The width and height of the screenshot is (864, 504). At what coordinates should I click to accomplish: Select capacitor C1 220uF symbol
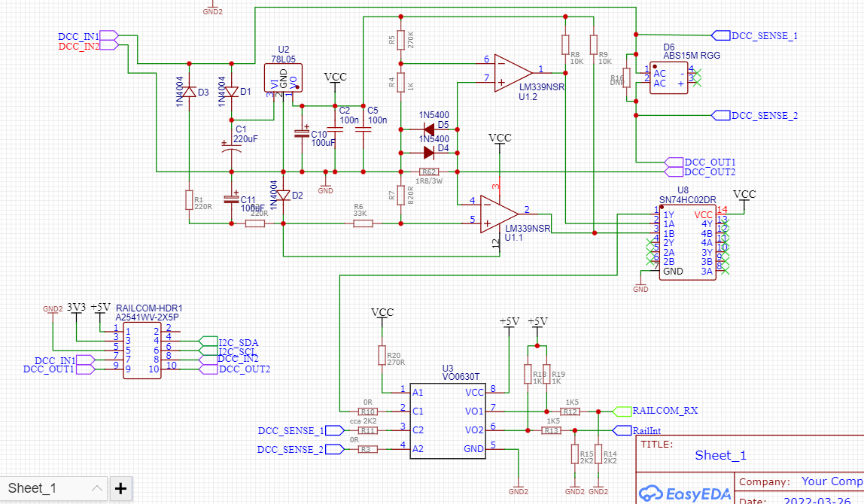[x=232, y=149]
